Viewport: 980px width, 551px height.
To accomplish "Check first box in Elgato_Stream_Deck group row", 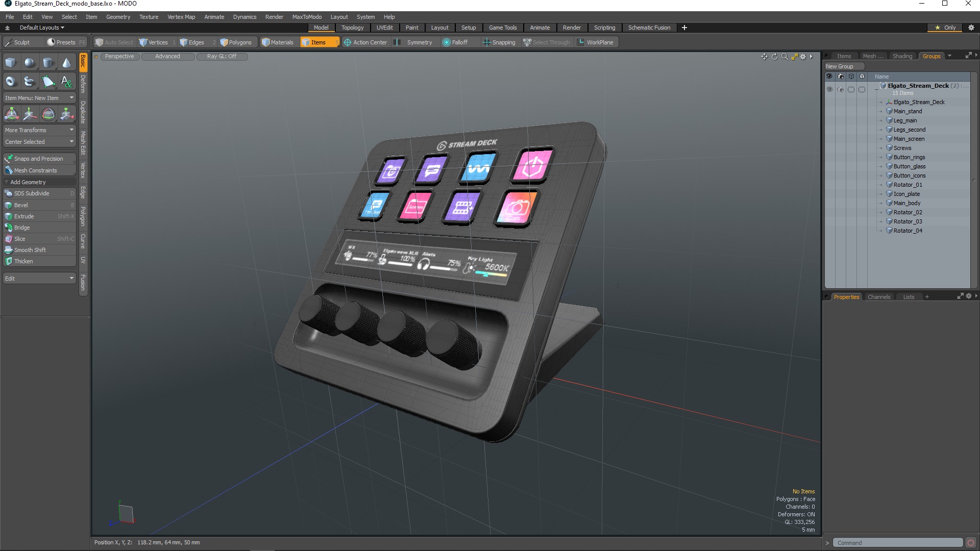I will tap(851, 89).
